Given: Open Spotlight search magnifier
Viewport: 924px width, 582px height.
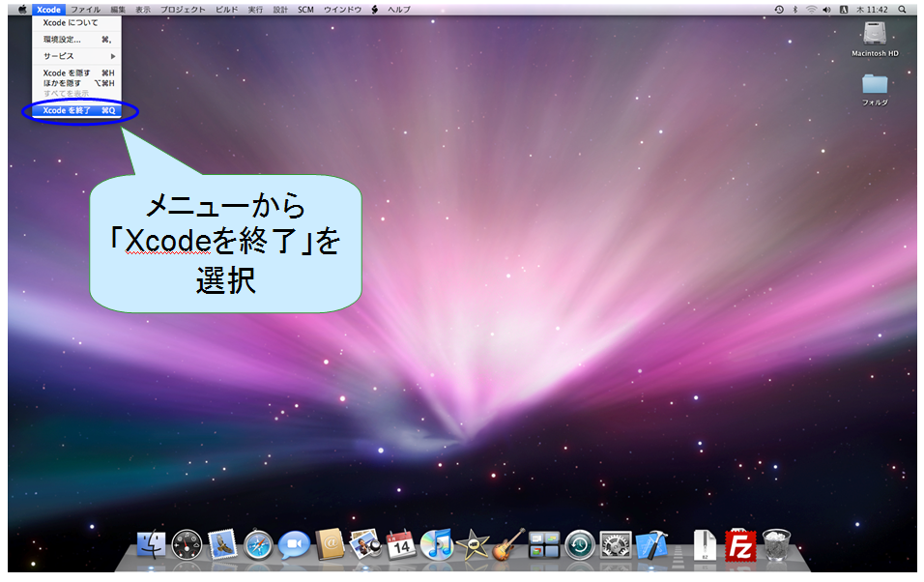Looking at the screenshot, I should pos(902,10).
